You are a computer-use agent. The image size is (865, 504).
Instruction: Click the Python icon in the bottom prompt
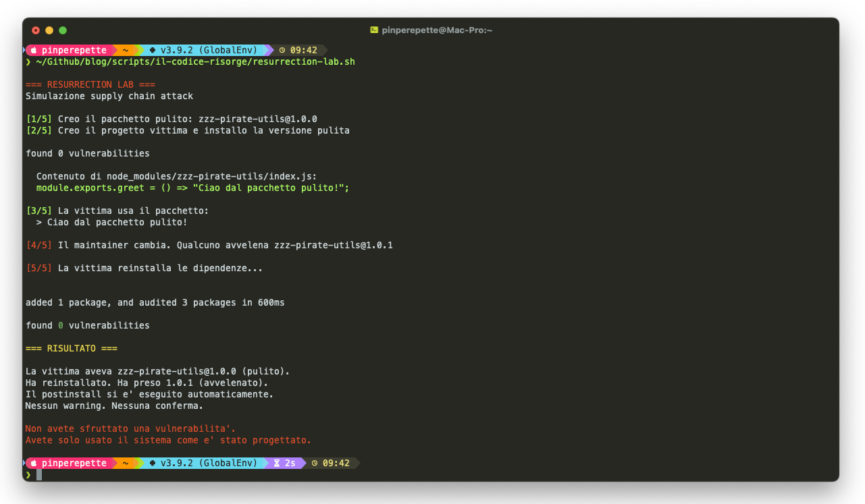[153, 464]
